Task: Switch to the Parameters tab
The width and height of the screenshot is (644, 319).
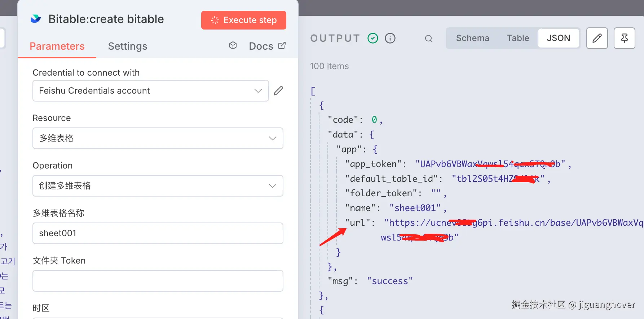Action: [x=57, y=46]
